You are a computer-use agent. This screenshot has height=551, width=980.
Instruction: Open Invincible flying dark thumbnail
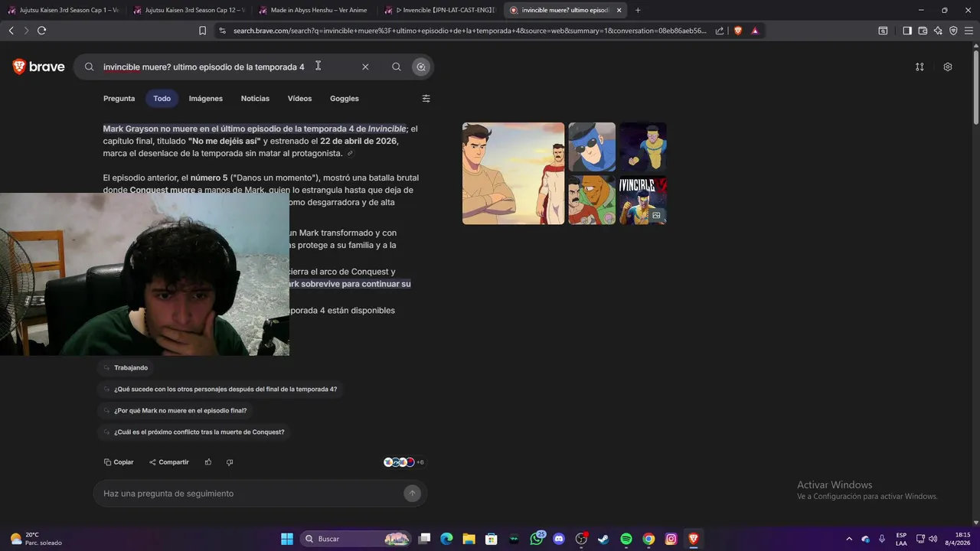click(643, 147)
